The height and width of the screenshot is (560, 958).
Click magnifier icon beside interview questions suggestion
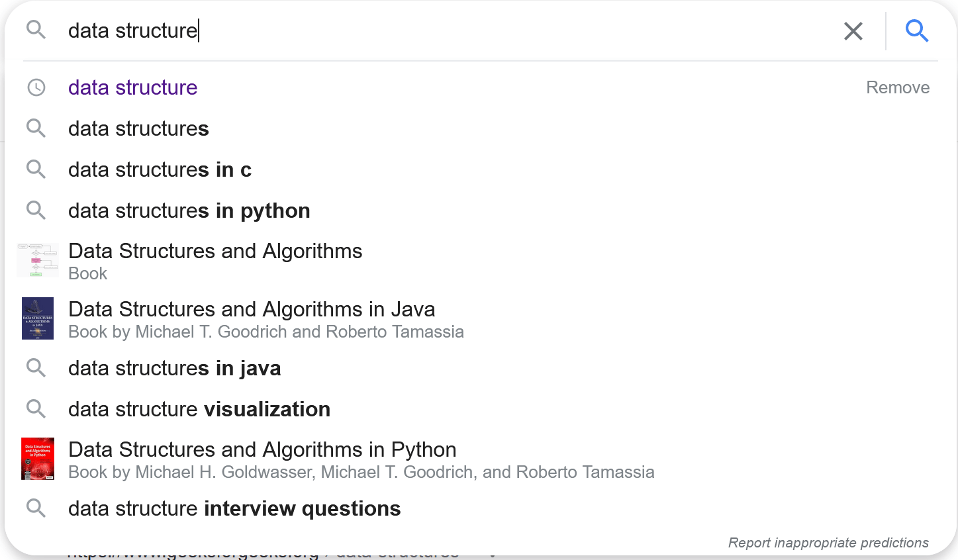[x=36, y=508]
